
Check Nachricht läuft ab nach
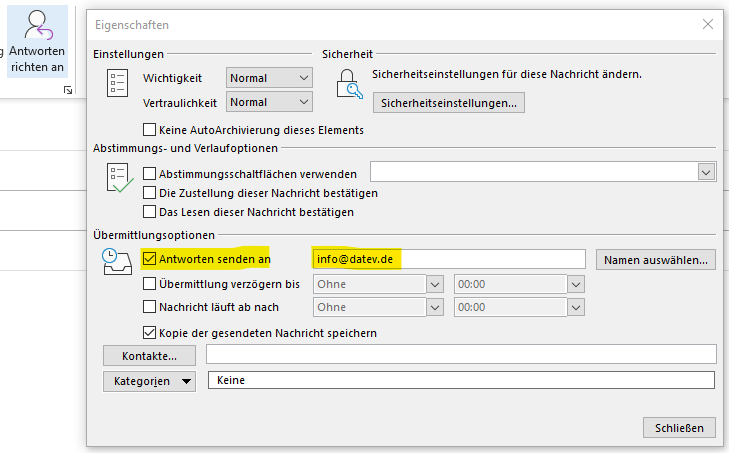click(149, 307)
